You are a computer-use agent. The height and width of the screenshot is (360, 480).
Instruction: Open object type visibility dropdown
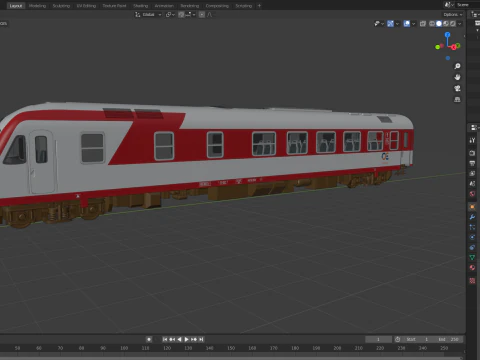(x=379, y=24)
